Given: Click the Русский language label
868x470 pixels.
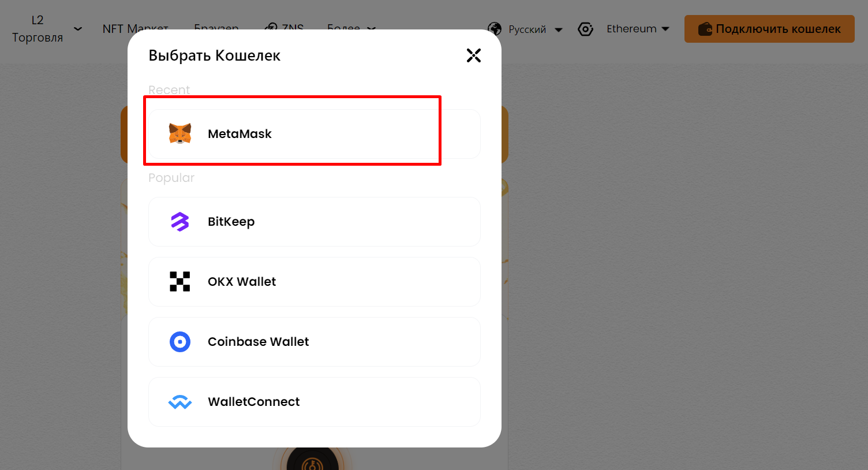Looking at the screenshot, I should (x=527, y=29).
